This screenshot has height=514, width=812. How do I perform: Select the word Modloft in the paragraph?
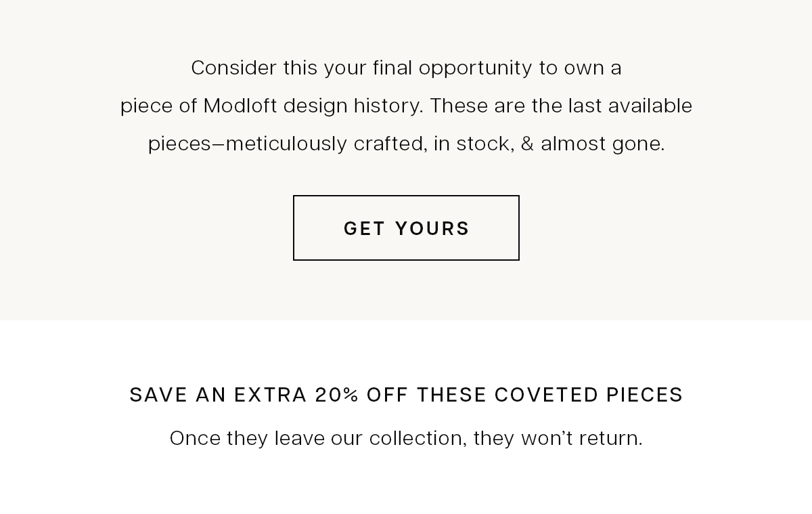[x=240, y=106]
